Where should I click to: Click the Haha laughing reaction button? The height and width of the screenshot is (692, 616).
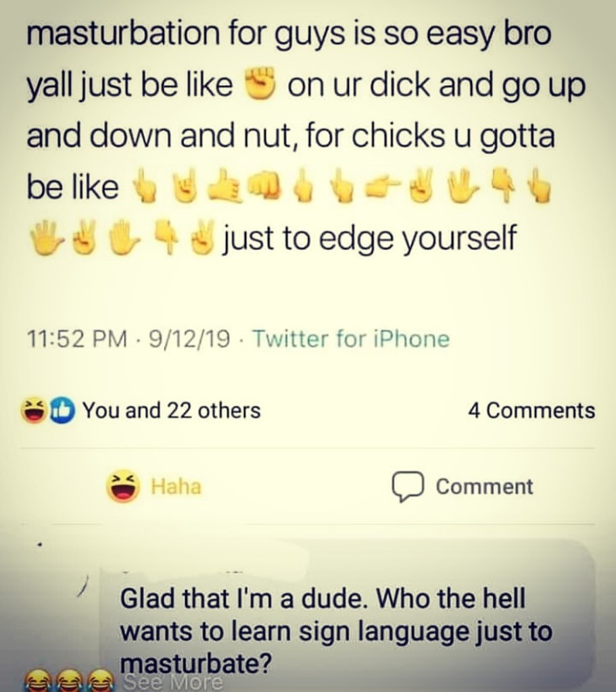pyautogui.click(x=123, y=486)
